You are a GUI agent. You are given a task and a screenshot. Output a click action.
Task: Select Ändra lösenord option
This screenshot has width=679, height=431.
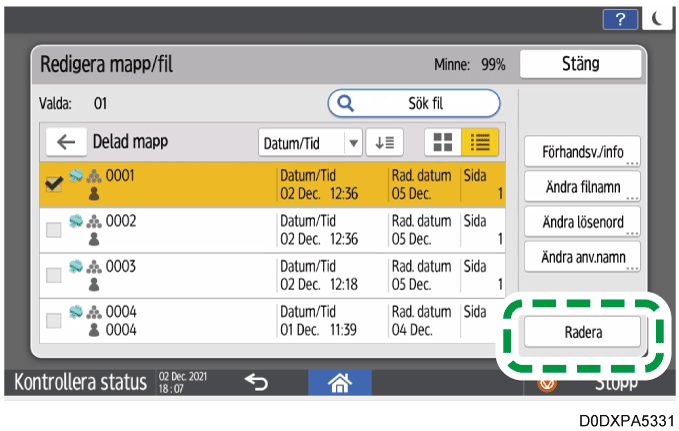click(583, 222)
